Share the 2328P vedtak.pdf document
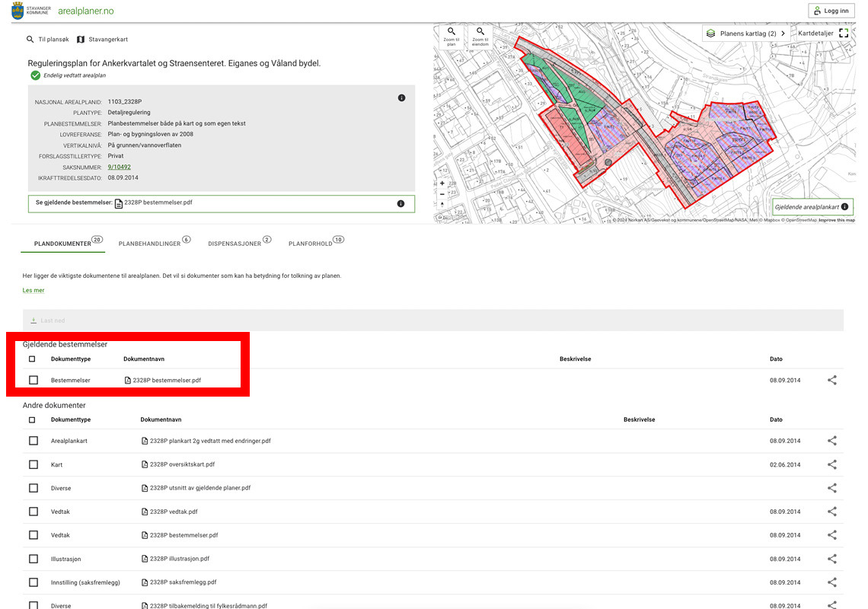 [x=831, y=512]
